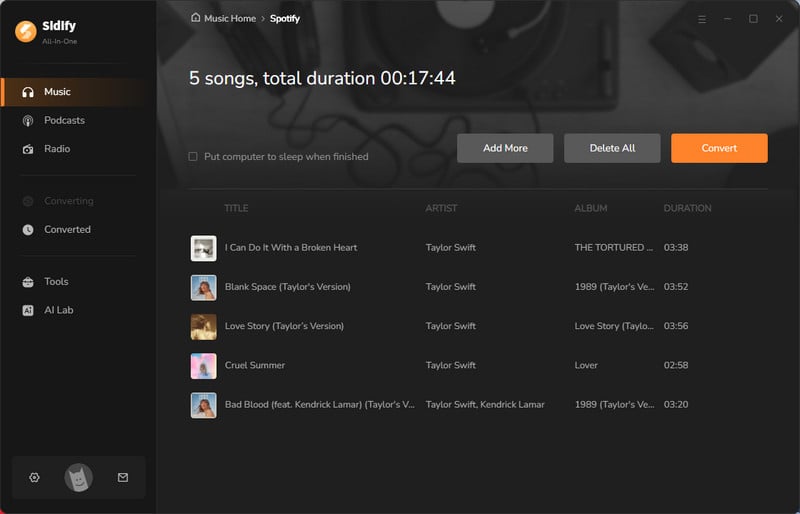Screen dimensions: 800x514
Task: Open the mail feedback icon
Action: click(123, 477)
